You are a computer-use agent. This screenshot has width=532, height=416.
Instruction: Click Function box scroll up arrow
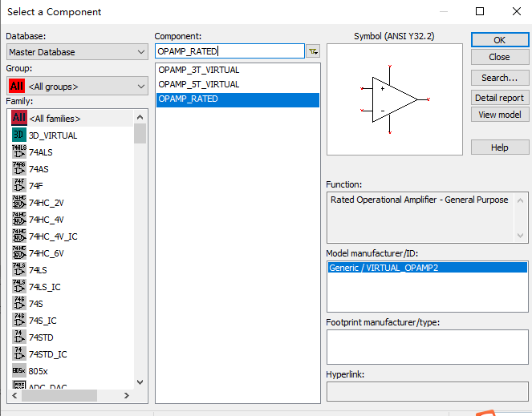[x=520, y=200]
